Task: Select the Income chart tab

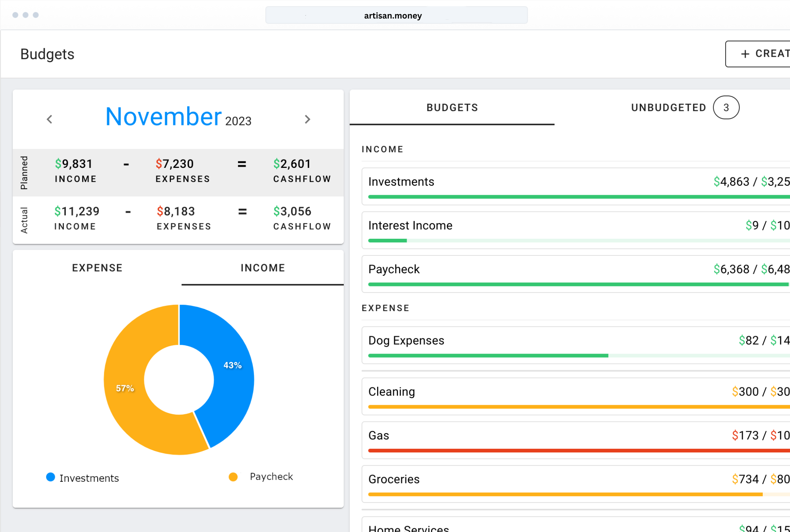Action: [262, 268]
